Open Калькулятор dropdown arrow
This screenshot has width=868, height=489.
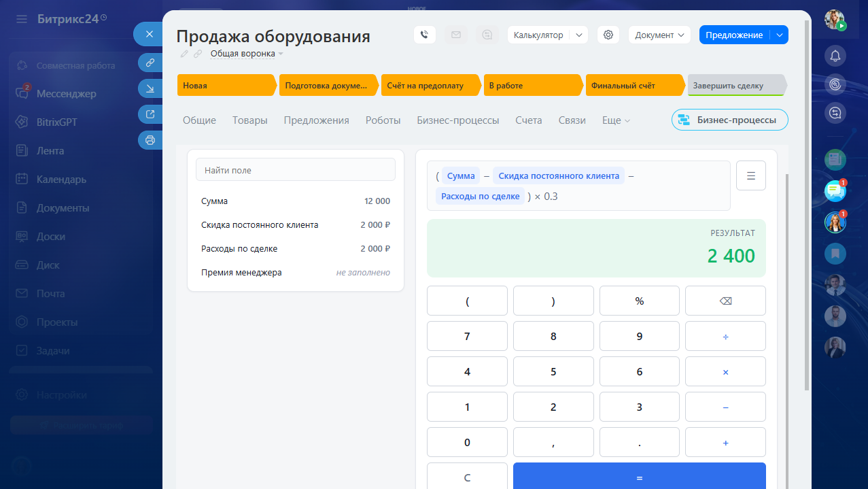(578, 35)
